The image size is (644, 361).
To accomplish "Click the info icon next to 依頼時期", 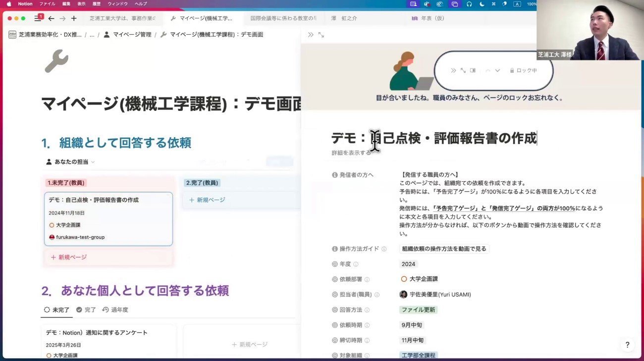I will point(367,325).
